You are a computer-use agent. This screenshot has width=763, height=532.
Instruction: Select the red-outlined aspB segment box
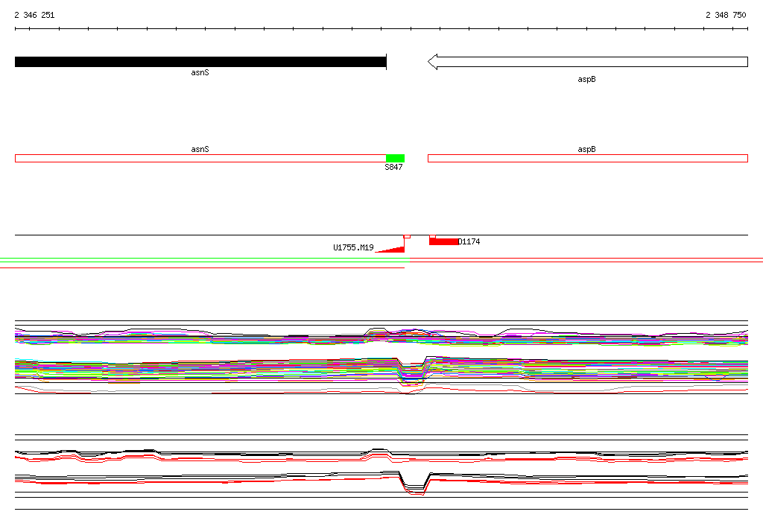point(588,158)
